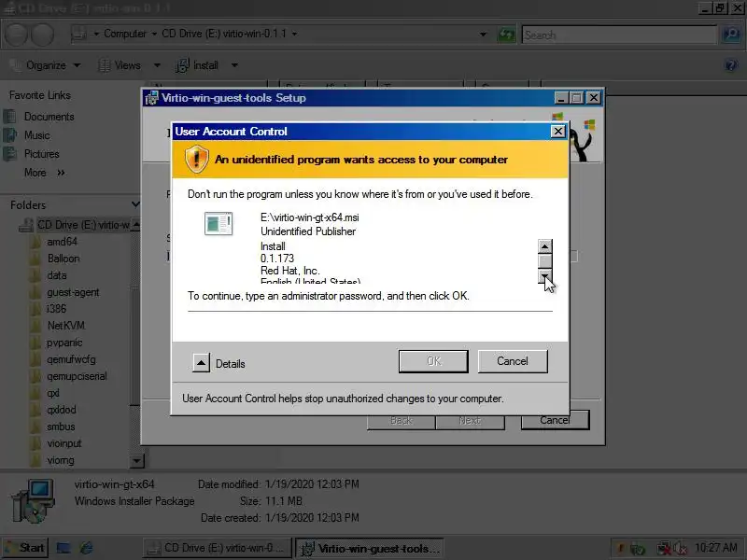Click Computer in the address breadcrumb
Image resolution: width=747 pixels, height=560 pixels.
125,34
